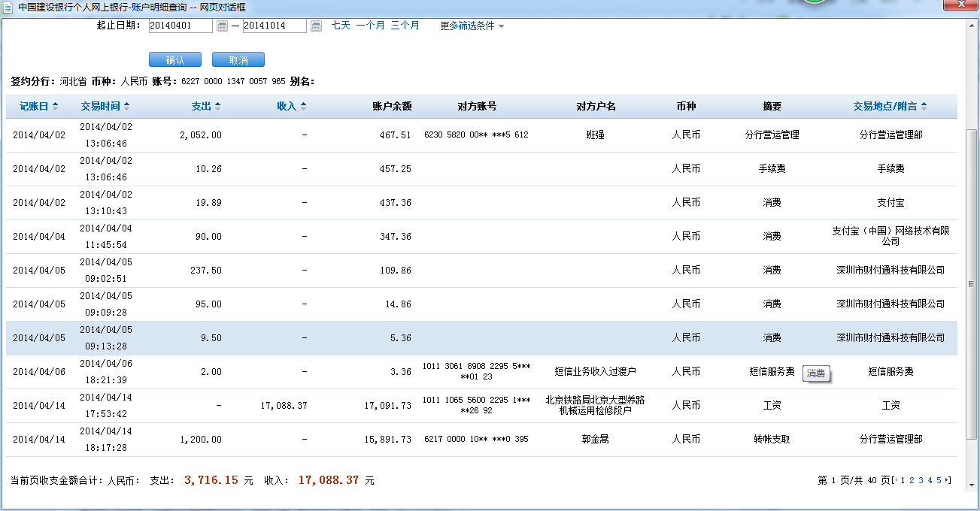This screenshot has width=980, height=511.
Task: Jump to page 5 of results
Action: 939,480
